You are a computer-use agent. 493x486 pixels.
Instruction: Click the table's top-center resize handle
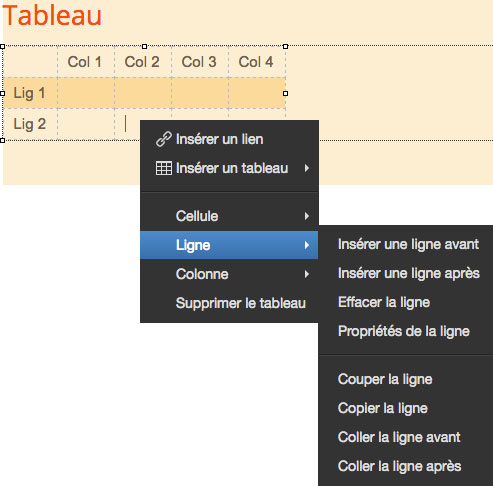pos(144,46)
